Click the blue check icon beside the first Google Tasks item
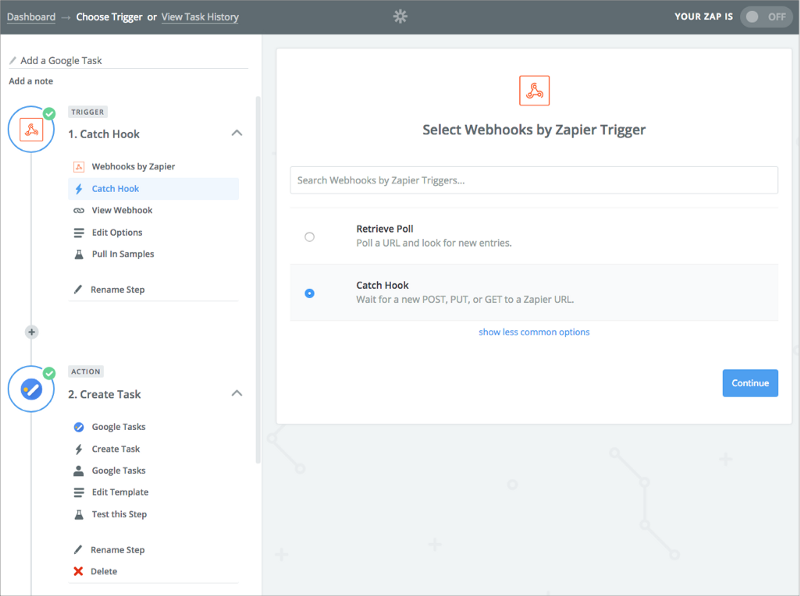Viewport: 800px width, 596px height. (x=79, y=427)
